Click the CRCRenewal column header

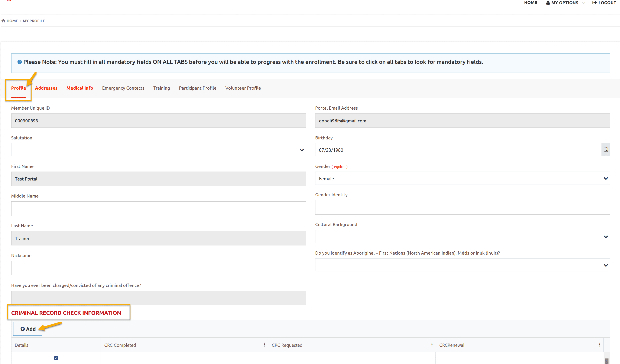point(452,345)
